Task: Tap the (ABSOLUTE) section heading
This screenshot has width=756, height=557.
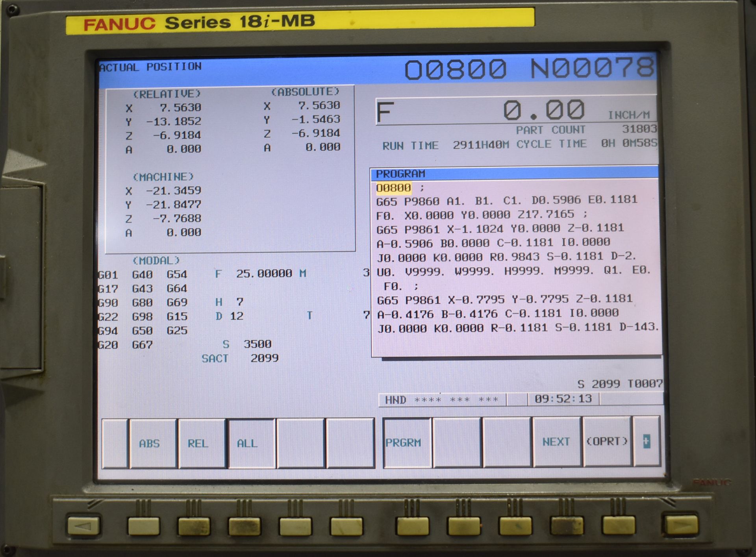Action: 305,92
